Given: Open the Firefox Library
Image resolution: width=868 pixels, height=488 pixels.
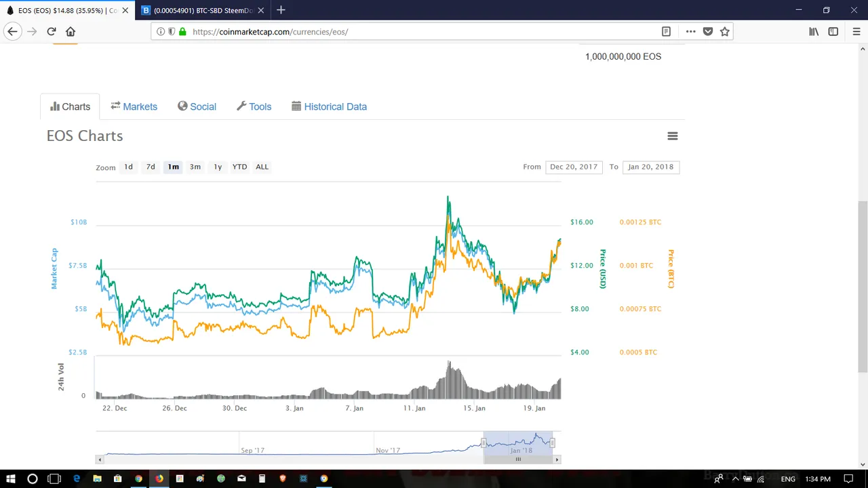Looking at the screenshot, I should point(814,31).
